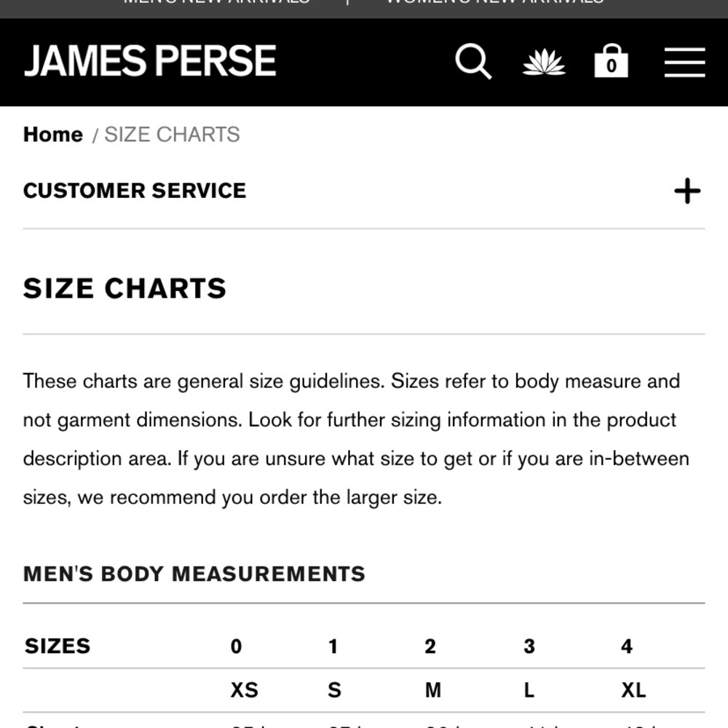The image size is (728, 728).
Task: Go to Home breadcrumb link
Action: tap(53, 135)
